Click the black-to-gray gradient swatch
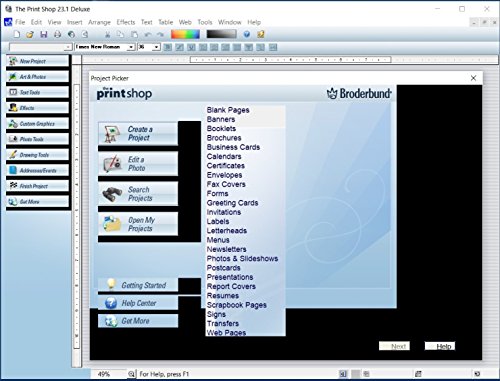The width and height of the screenshot is (500, 381). coord(221,34)
